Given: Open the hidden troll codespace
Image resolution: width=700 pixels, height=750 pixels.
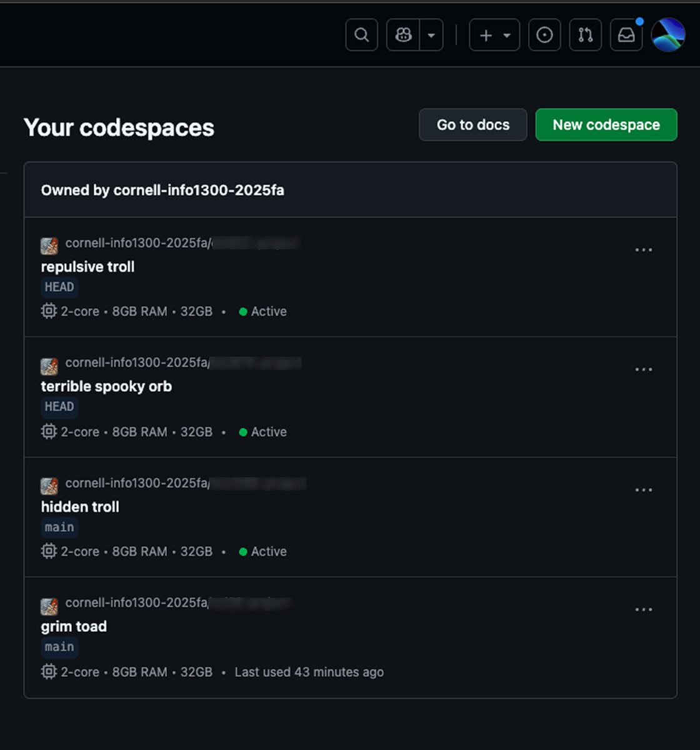Looking at the screenshot, I should tap(80, 507).
